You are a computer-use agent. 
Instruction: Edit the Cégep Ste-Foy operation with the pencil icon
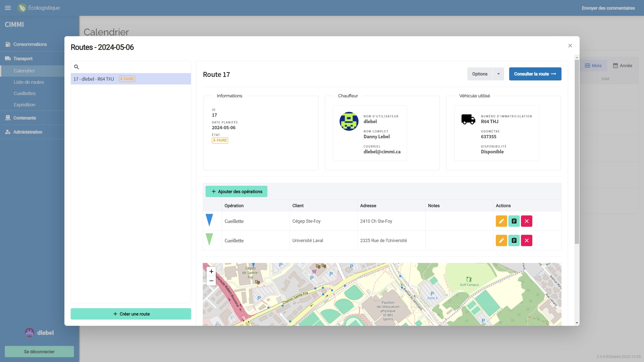point(501,221)
